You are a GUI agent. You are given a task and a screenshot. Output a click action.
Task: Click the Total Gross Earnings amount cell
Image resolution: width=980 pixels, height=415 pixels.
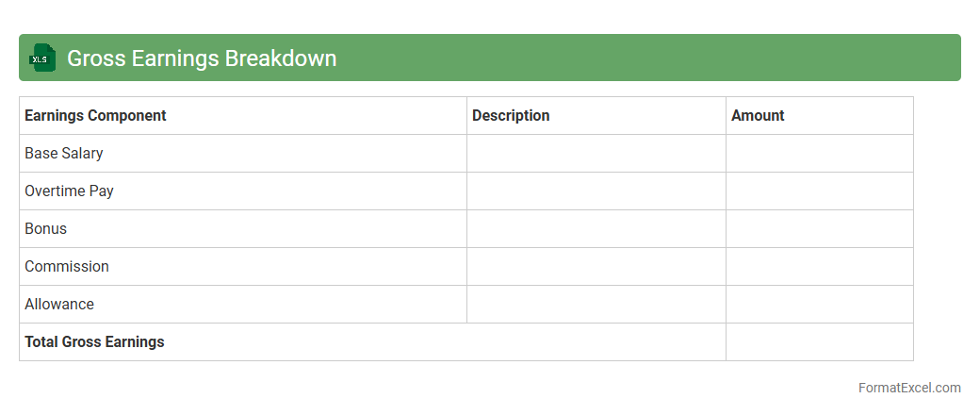click(819, 341)
